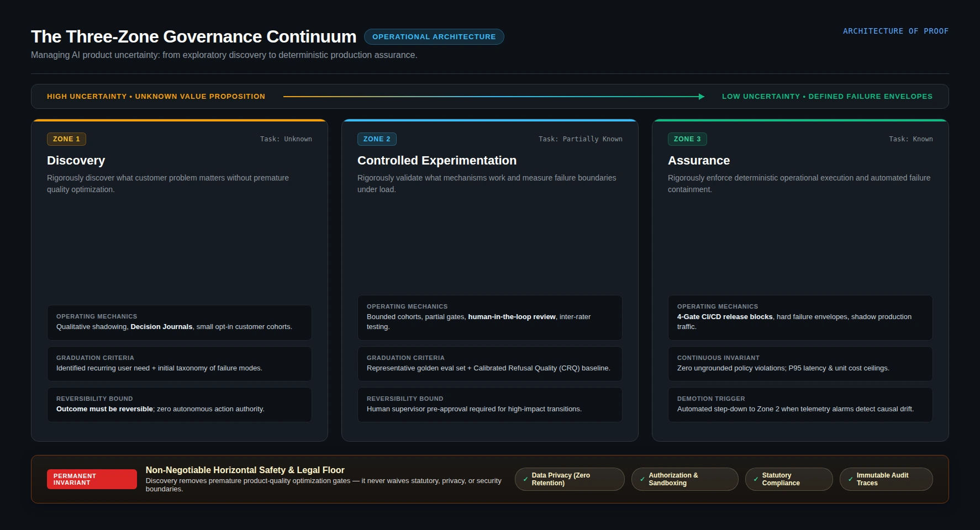The image size is (980, 530).
Task: Click Zone 3 Operating Mechanics box
Action: pos(800,317)
